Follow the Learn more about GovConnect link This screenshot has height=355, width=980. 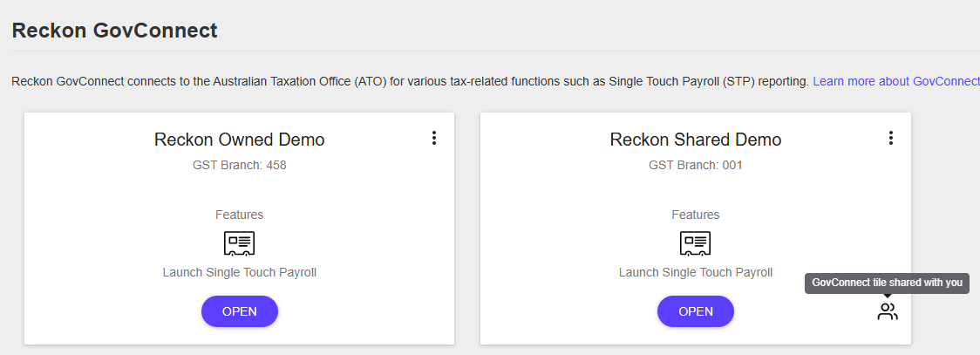pos(895,81)
